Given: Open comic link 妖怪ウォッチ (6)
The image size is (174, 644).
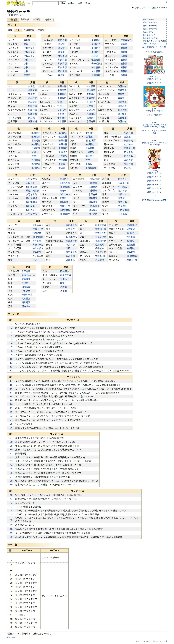Looking at the screenshot, I should pyautogui.click(x=154, y=192).
